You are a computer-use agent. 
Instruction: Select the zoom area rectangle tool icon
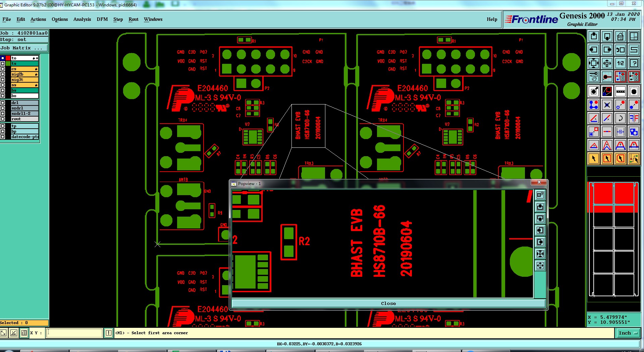pyautogui.click(x=607, y=91)
